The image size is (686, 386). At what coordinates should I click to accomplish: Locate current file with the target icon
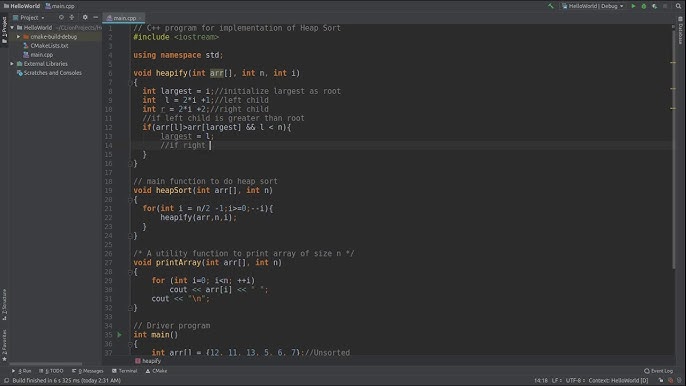(61, 18)
